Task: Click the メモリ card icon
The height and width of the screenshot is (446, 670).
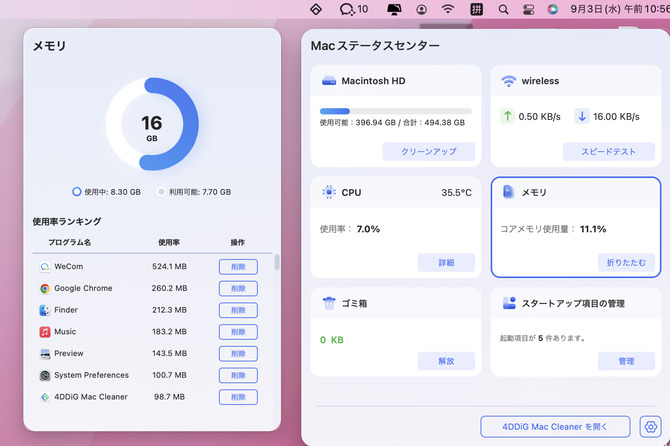Action: pos(508,192)
